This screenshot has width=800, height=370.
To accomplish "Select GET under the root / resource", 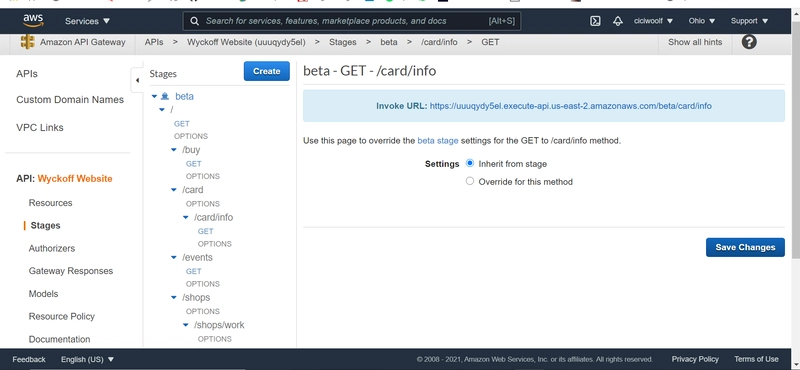I will coord(182,124).
